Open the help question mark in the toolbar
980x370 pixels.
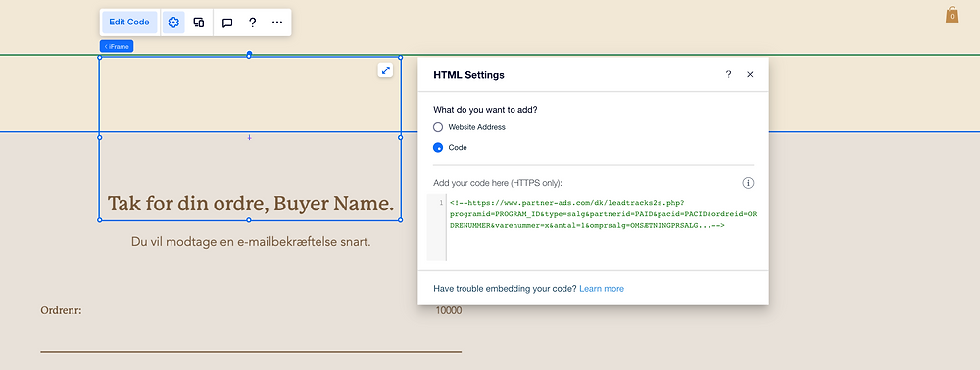click(253, 23)
